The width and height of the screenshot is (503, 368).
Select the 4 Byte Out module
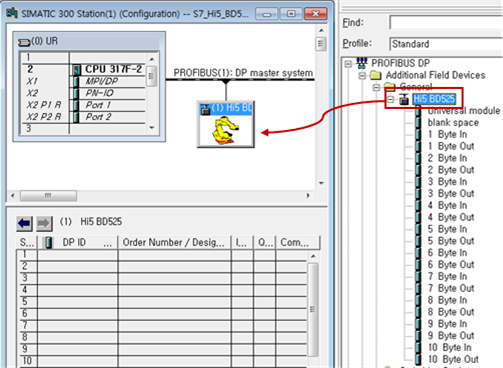point(451,217)
